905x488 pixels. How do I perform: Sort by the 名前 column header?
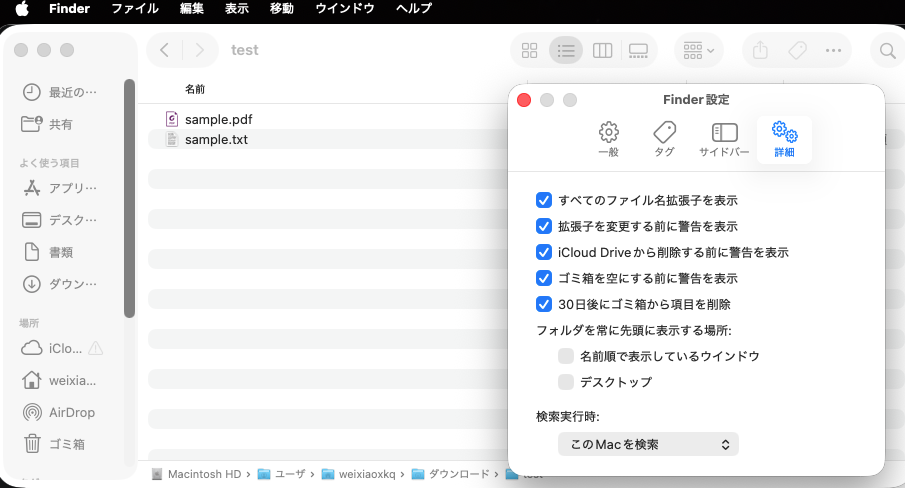195,89
